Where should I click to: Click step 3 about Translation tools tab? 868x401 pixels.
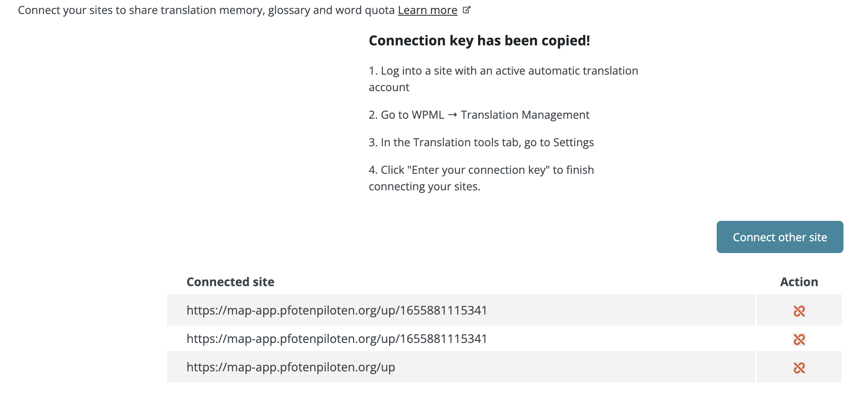[481, 142]
